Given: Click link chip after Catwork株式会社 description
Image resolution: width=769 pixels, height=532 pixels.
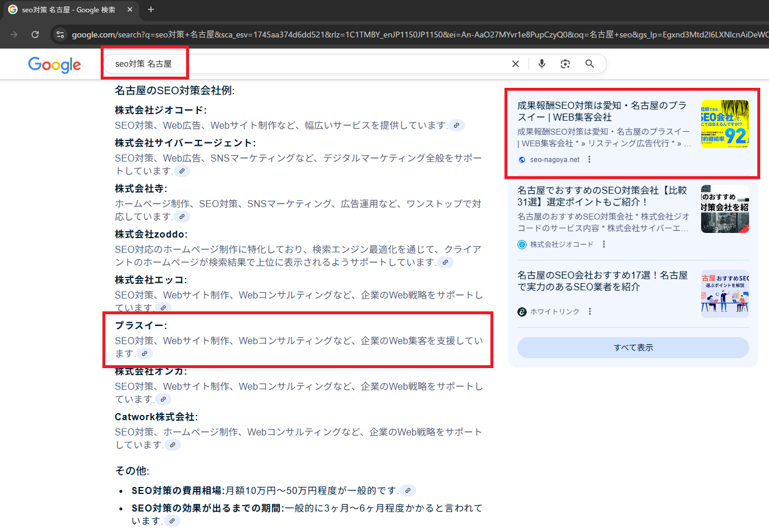Looking at the screenshot, I should pyautogui.click(x=172, y=445).
